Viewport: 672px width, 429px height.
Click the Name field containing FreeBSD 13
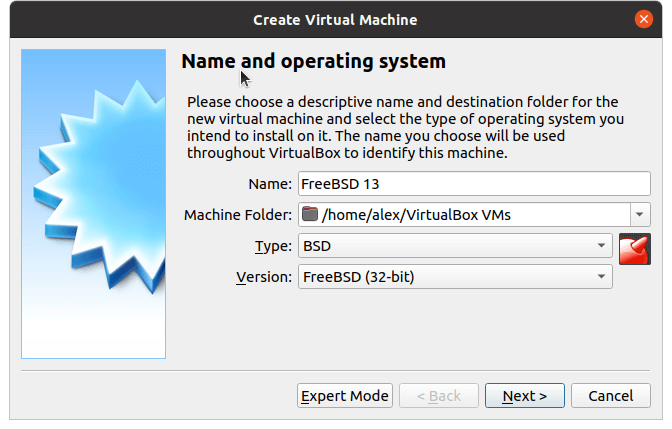click(474, 184)
